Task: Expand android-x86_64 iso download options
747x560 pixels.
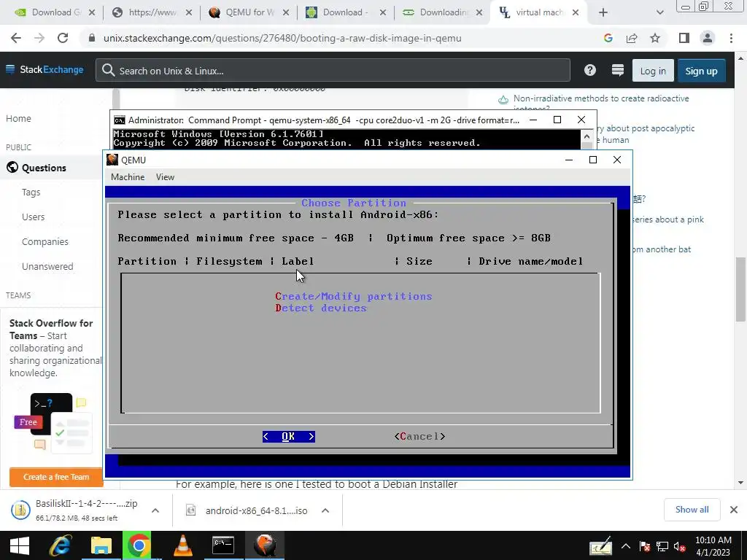Action: pos(325,510)
